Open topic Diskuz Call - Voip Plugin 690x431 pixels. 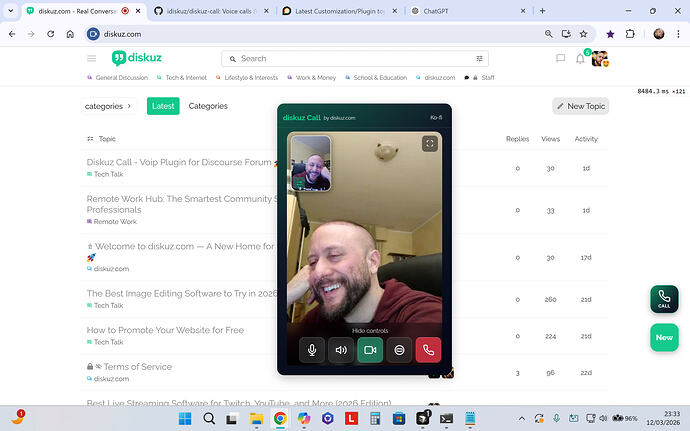click(179, 162)
